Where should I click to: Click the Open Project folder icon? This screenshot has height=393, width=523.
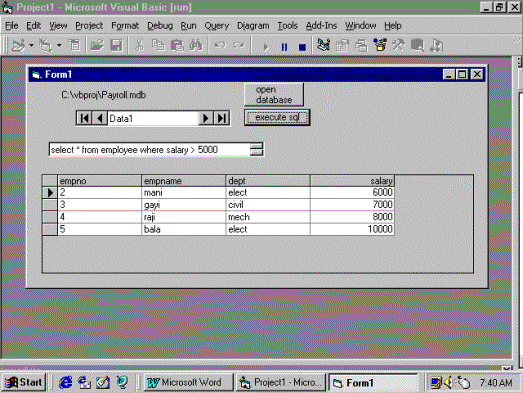(97, 45)
